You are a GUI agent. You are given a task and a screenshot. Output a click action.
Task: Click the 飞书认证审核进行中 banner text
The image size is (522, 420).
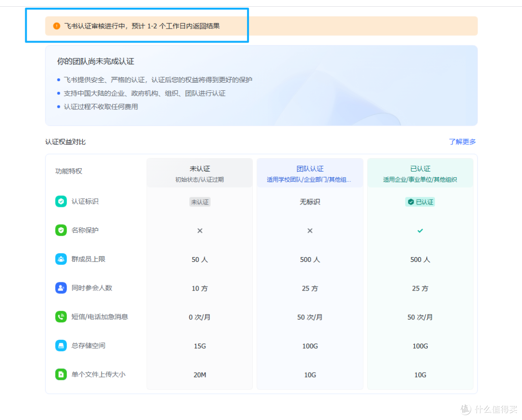pyautogui.click(x=142, y=26)
